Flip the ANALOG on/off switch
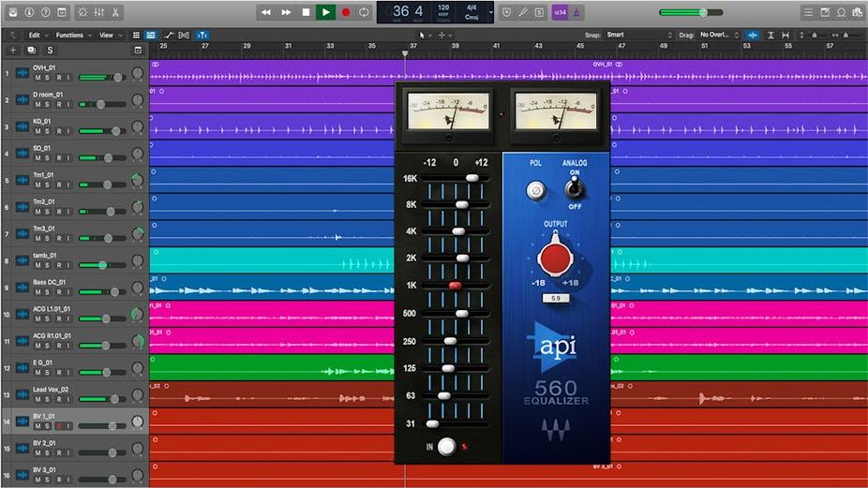 pyautogui.click(x=574, y=189)
